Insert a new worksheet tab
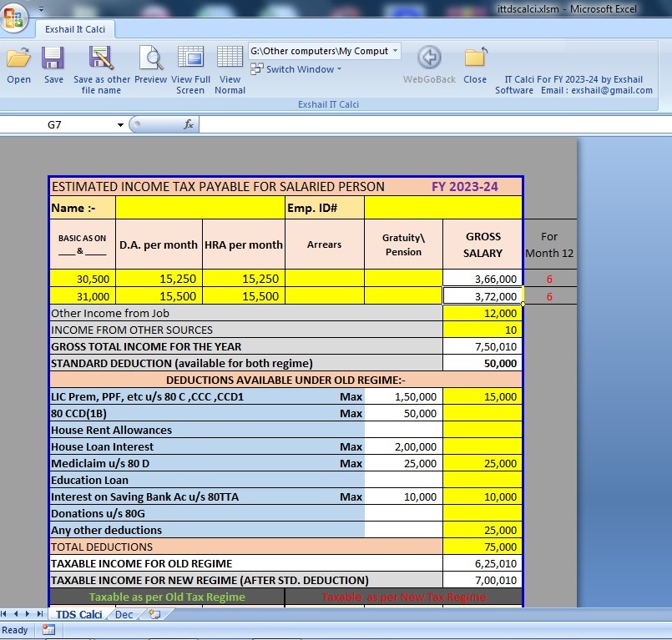The image size is (672, 640). (x=154, y=614)
